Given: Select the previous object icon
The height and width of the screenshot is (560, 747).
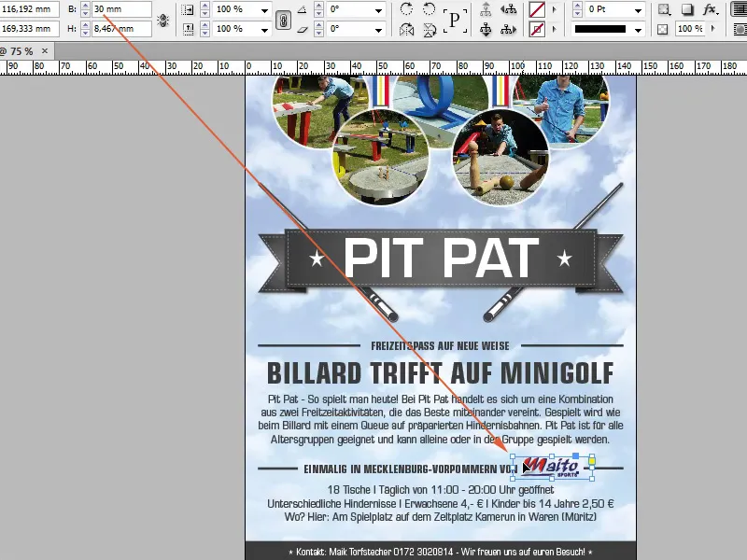Looking at the screenshot, I should tap(508, 9).
